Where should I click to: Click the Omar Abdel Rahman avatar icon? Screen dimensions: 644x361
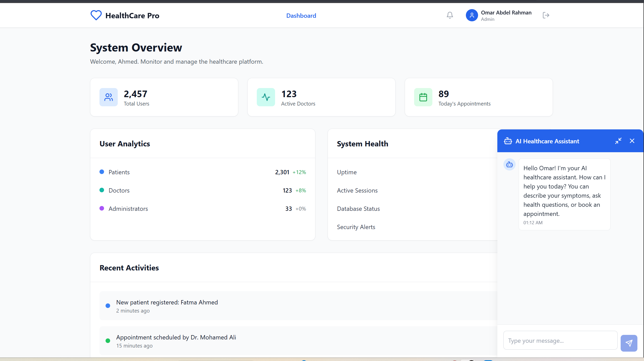click(471, 15)
